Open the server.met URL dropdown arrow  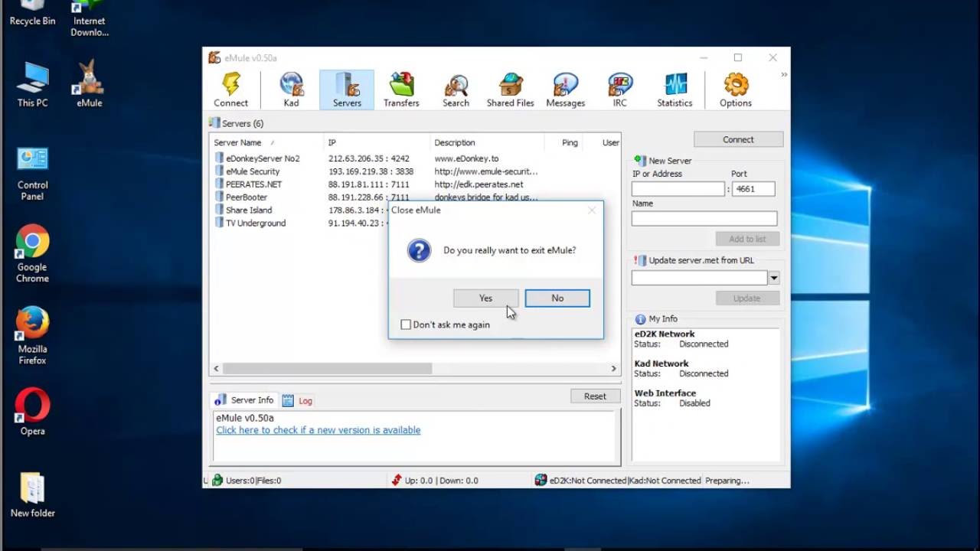coord(774,278)
